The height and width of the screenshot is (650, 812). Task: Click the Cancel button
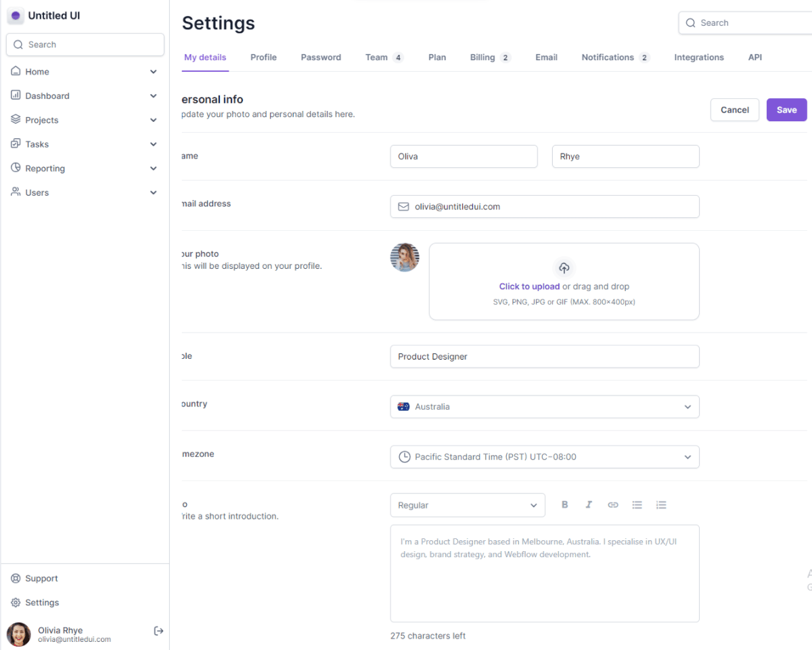pos(734,110)
